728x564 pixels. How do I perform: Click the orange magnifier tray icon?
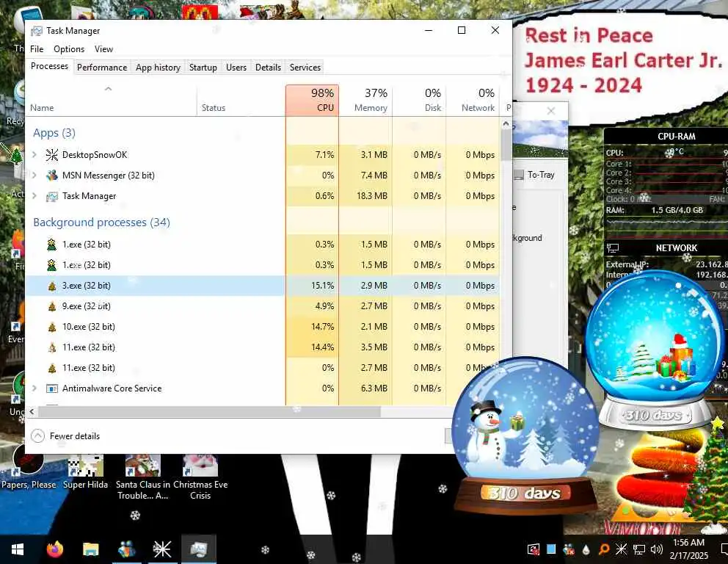(604, 549)
